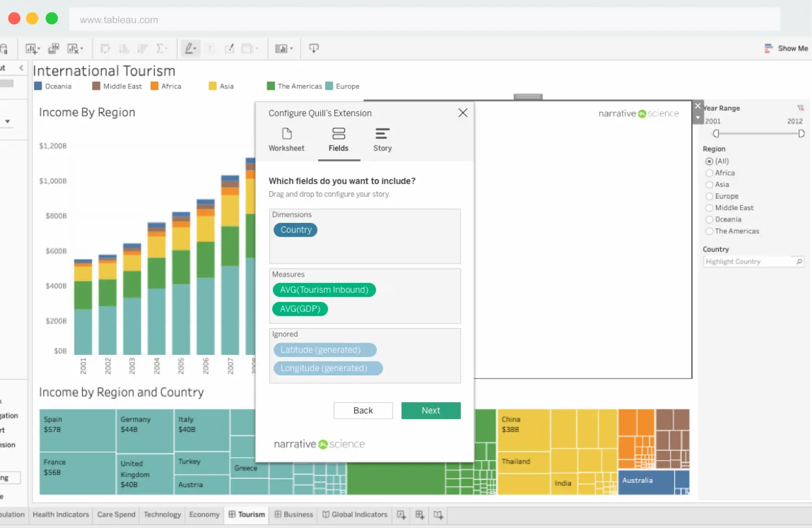This screenshot has width=812, height=528.
Task: Collapse the left side pane arrow
Action: [x=21, y=68]
